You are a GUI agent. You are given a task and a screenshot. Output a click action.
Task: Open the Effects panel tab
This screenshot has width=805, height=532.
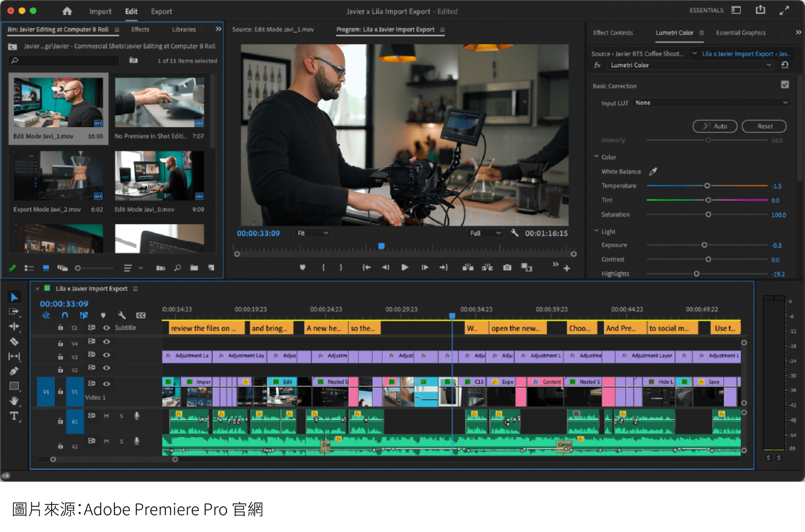tap(140, 30)
